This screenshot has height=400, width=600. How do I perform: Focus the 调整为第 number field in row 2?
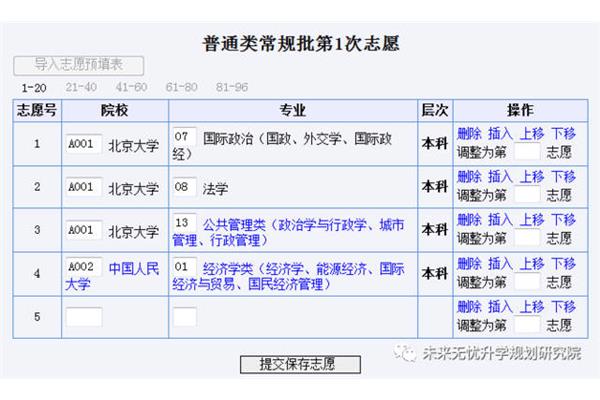(527, 195)
